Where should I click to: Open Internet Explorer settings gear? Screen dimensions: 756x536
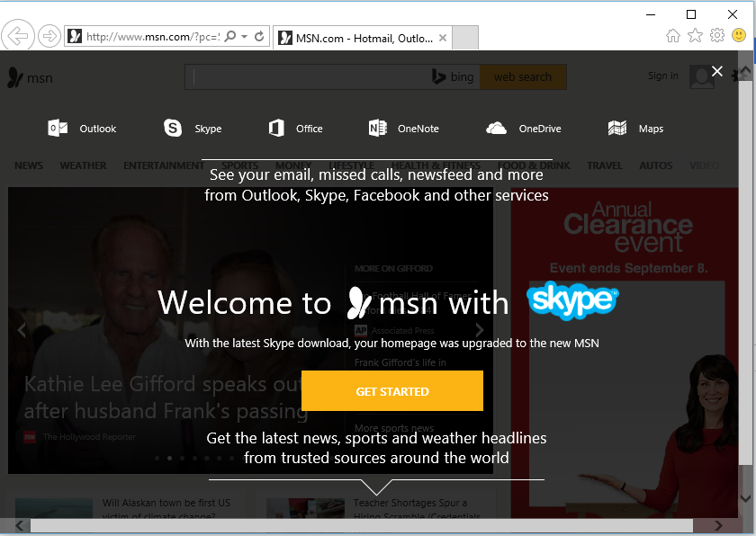[716, 34]
